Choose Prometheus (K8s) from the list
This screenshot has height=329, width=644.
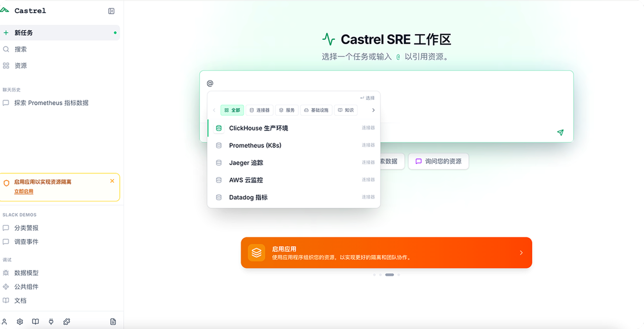(x=294, y=145)
